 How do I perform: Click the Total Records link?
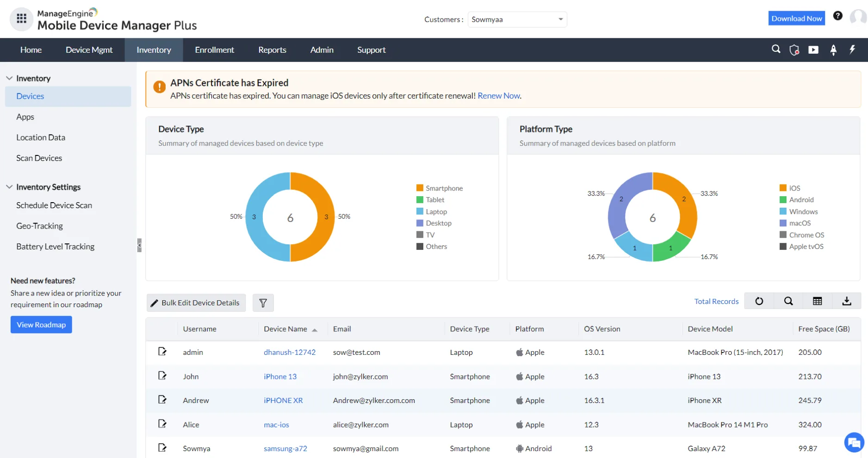tap(716, 302)
